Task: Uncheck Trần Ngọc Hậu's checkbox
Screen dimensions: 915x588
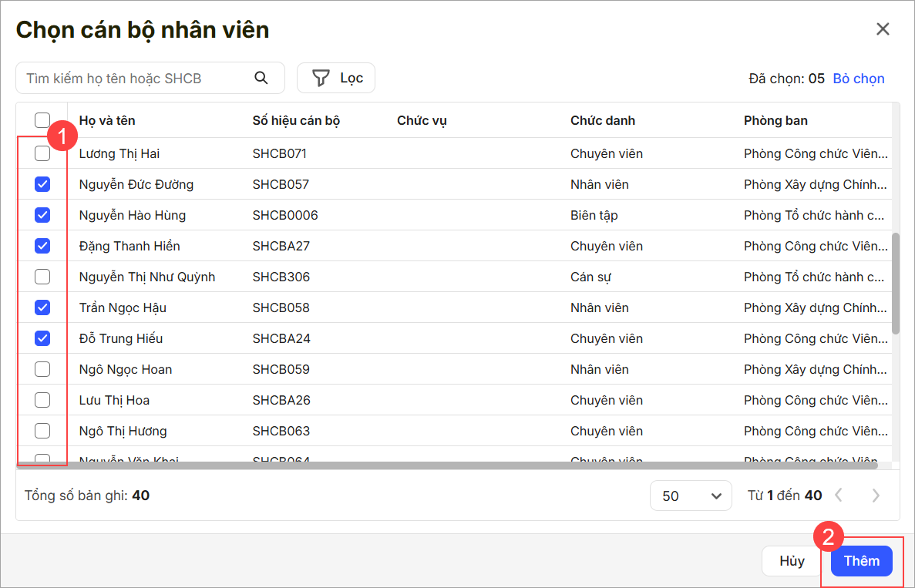Action: [x=42, y=307]
